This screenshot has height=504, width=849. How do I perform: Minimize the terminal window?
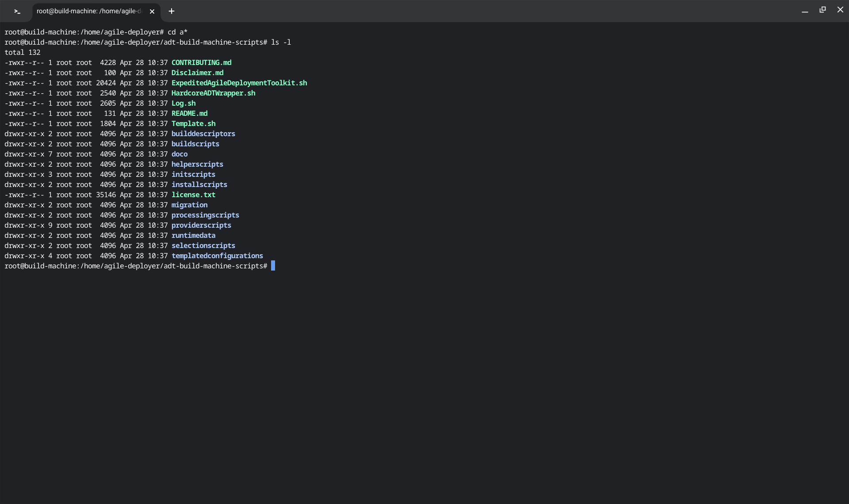(805, 11)
